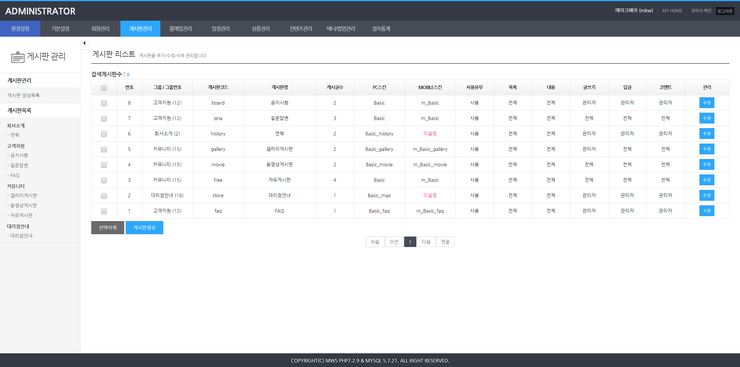The width and height of the screenshot is (740, 367).
Task: Check the box for the board row
Action: pyautogui.click(x=104, y=103)
